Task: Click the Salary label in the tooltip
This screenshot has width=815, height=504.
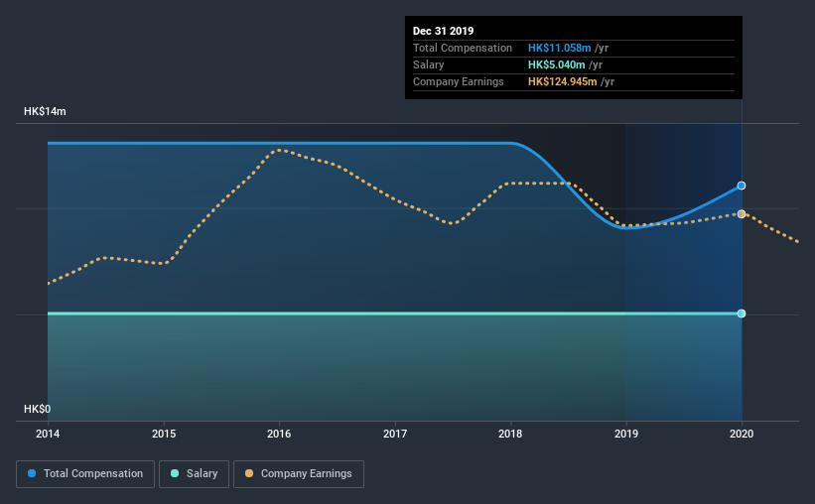Action: (428, 64)
